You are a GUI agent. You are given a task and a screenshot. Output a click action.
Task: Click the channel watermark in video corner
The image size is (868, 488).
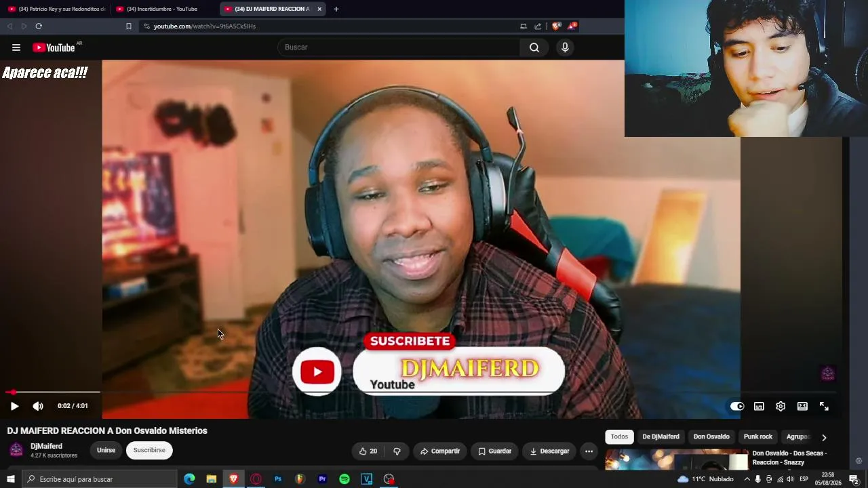827,373
